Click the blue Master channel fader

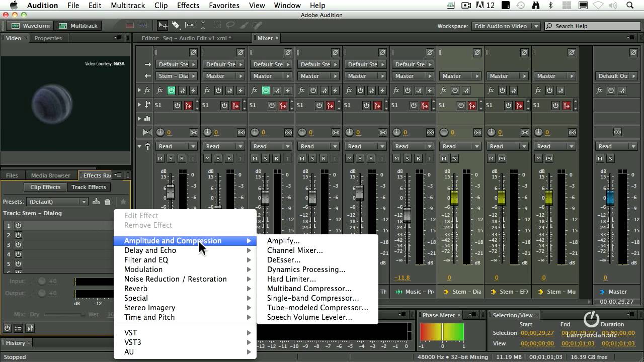[x=610, y=197]
